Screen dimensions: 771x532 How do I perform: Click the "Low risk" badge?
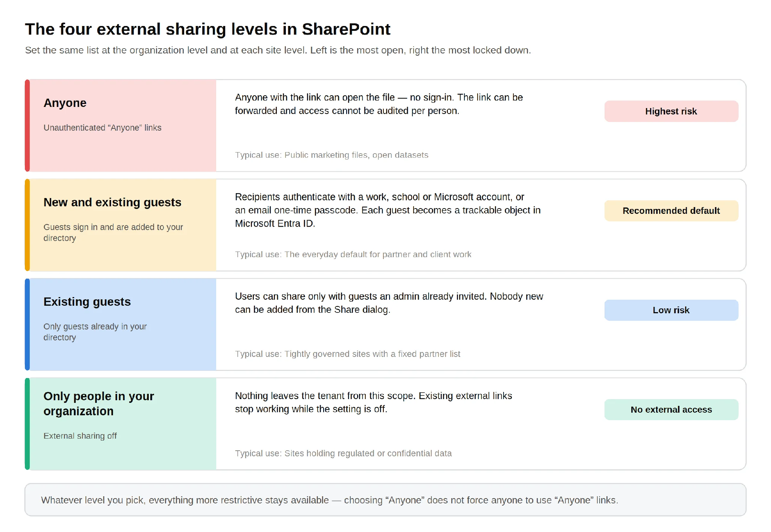tap(671, 310)
